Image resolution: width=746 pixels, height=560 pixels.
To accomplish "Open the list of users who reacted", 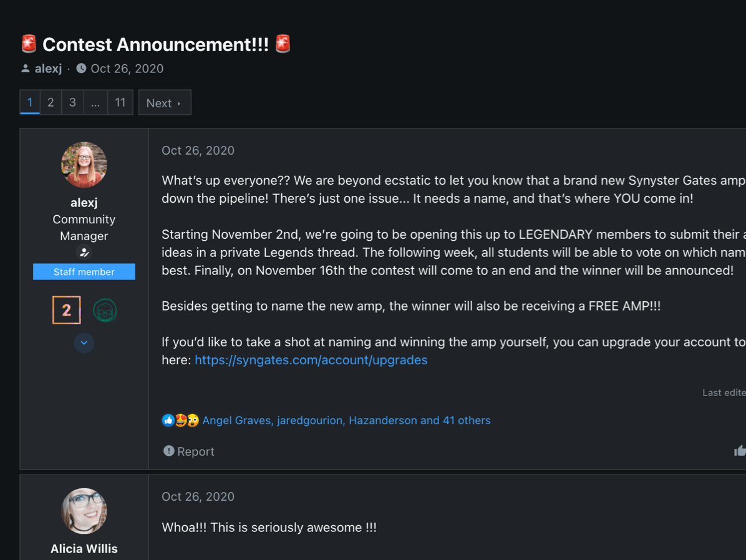I will coord(346,420).
